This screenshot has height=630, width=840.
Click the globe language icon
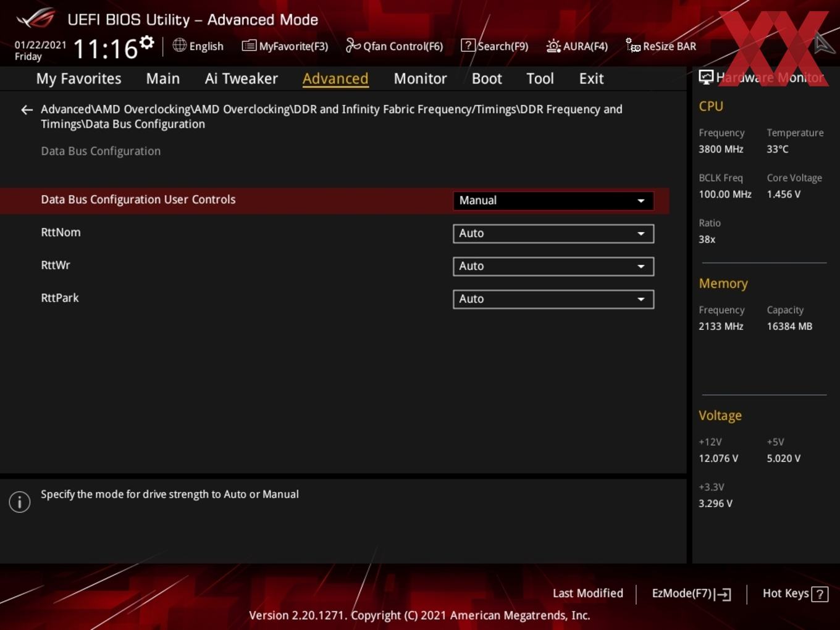(x=179, y=45)
